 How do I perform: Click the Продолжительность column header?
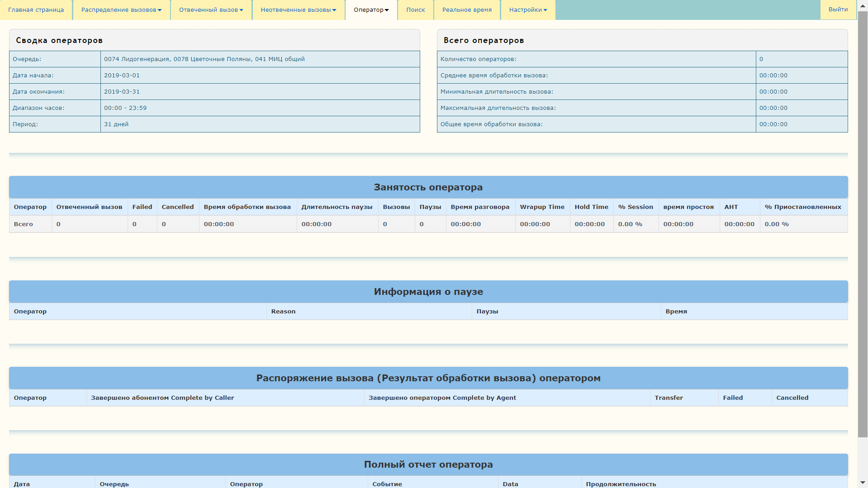[x=621, y=483]
